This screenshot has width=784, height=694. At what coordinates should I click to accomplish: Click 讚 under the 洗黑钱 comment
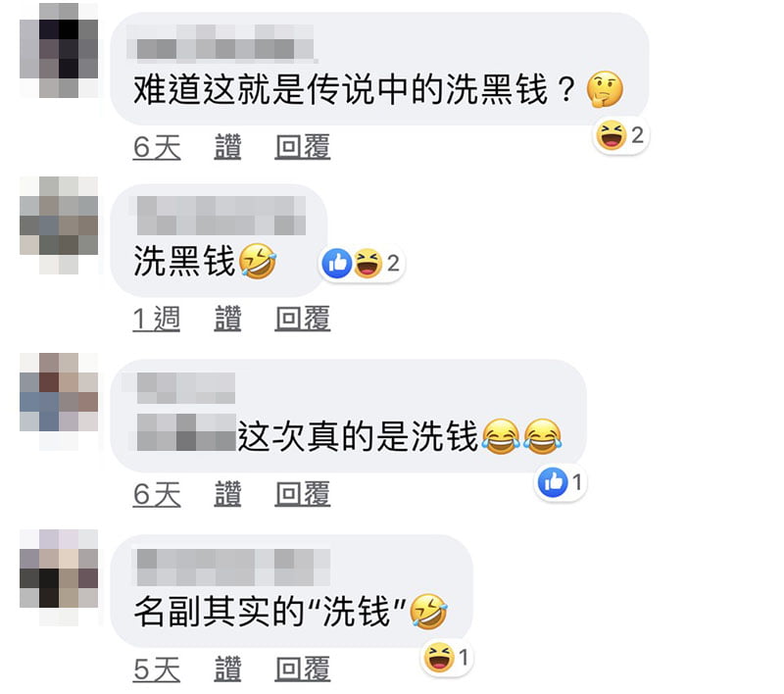227,319
